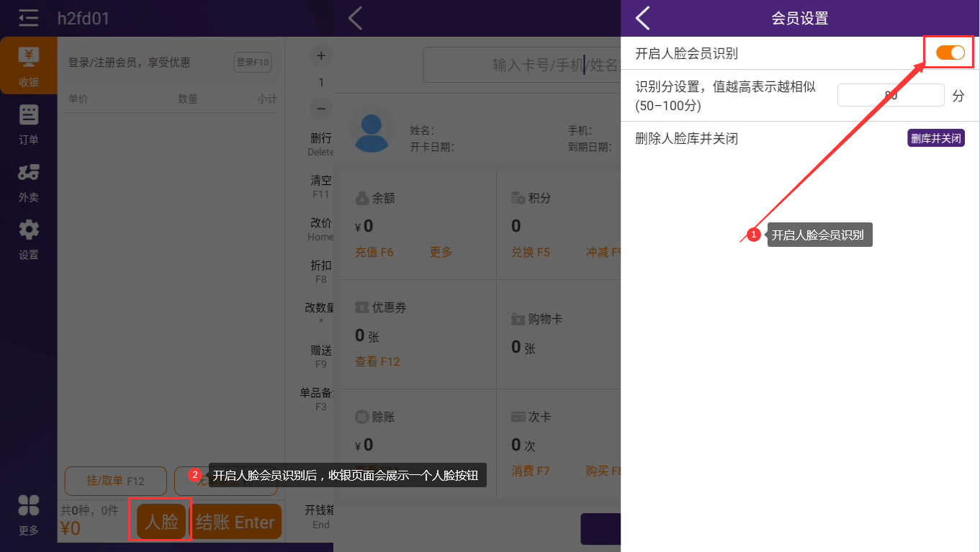Collapse the sidebar with the hamburger menu icon
The width and height of the screenshot is (980, 552).
[x=29, y=18]
